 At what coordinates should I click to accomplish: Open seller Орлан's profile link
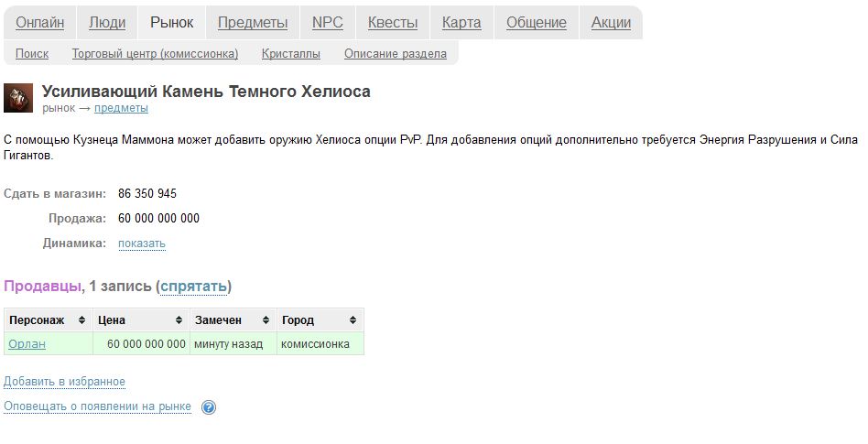(x=27, y=344)
